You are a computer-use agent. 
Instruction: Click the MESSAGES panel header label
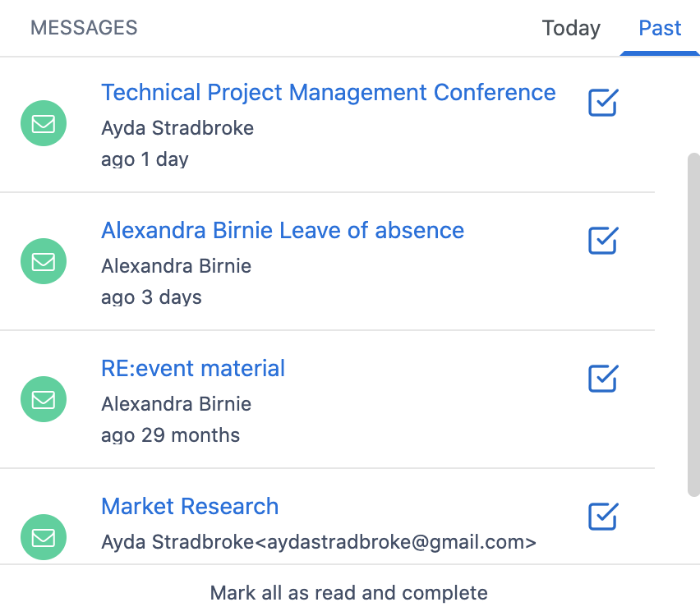(x=84, y=28)
